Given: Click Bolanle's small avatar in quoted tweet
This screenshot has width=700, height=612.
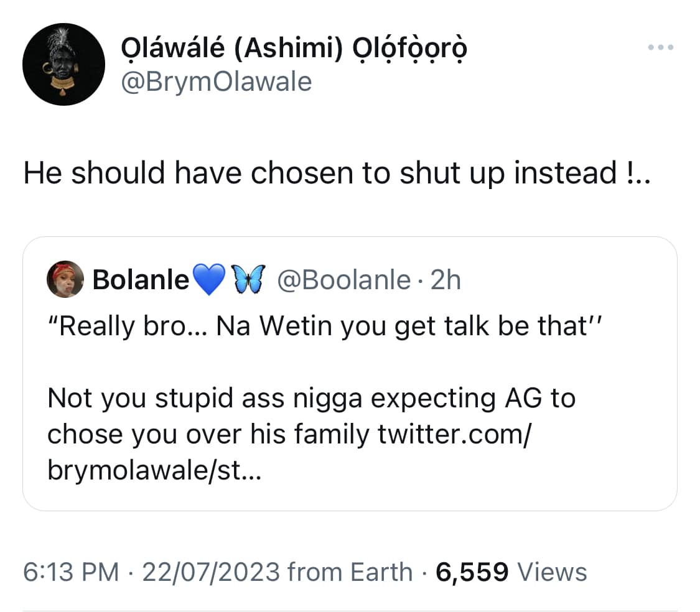Looking at the screenshot, I should [65, 280].
